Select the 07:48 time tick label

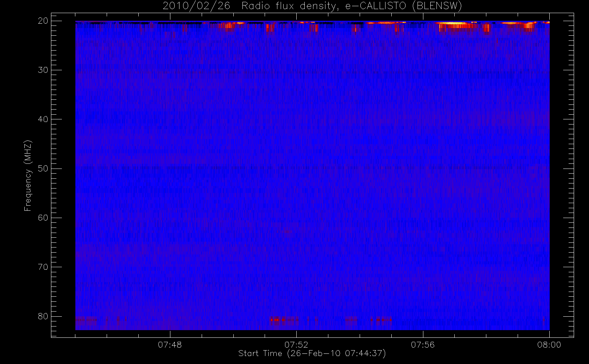[170, 345]
